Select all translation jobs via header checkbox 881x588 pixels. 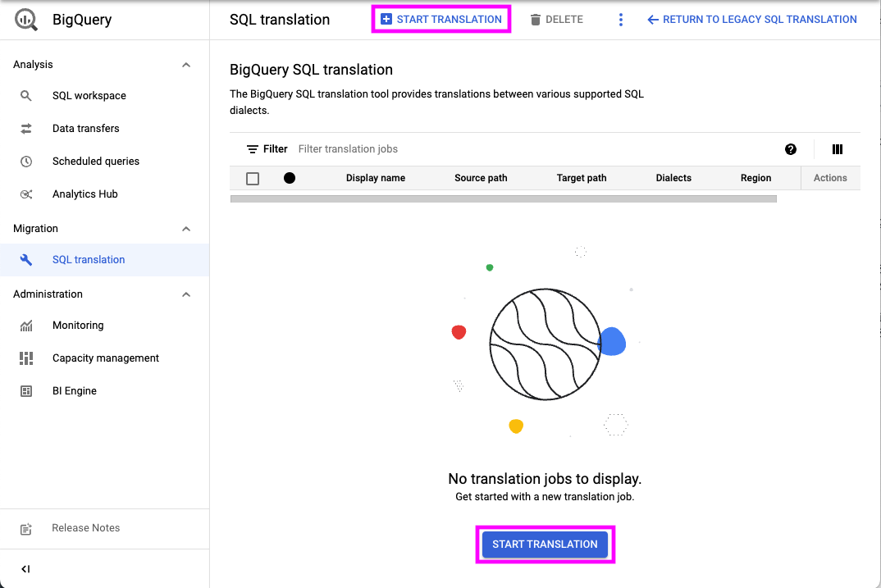coord(252,178)
